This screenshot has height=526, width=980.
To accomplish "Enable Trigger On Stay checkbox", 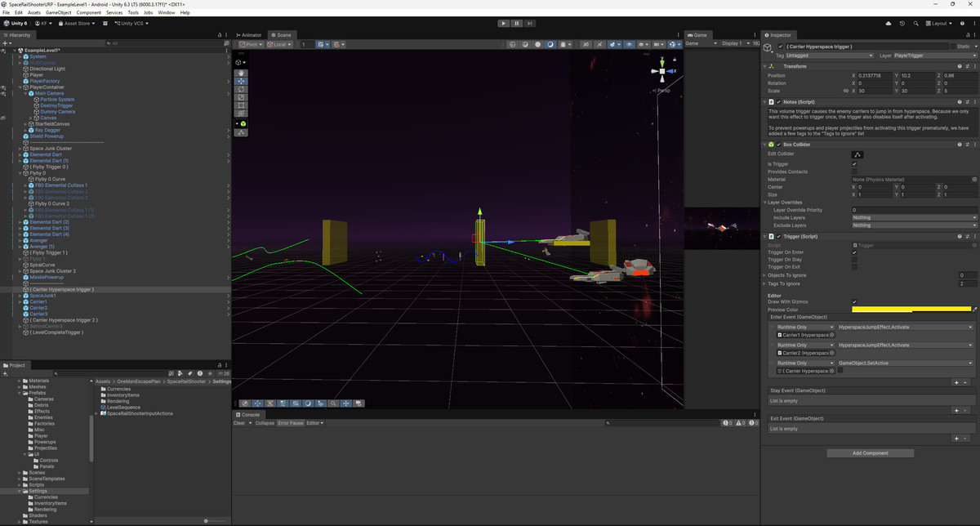I will (x=854, y=260).
